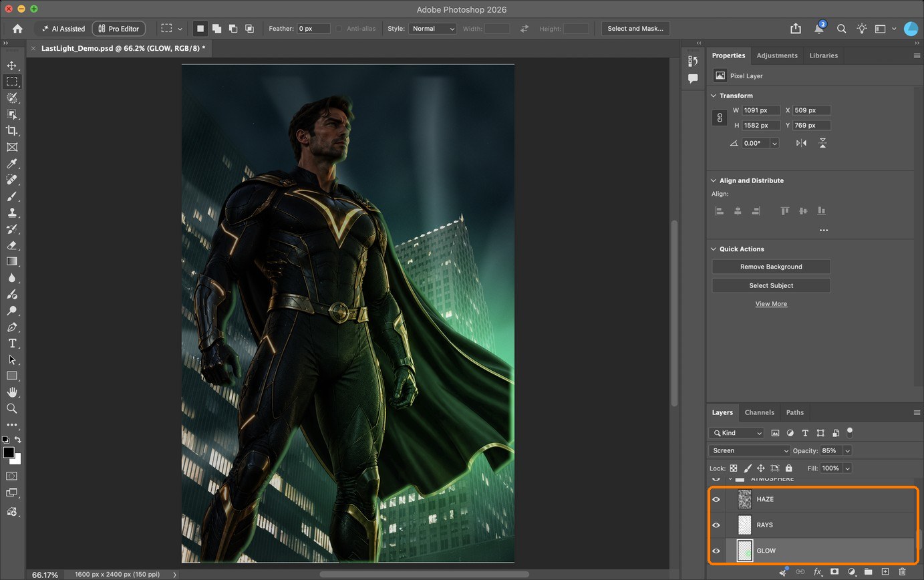Collapse the Transform section

pos(714,96)
